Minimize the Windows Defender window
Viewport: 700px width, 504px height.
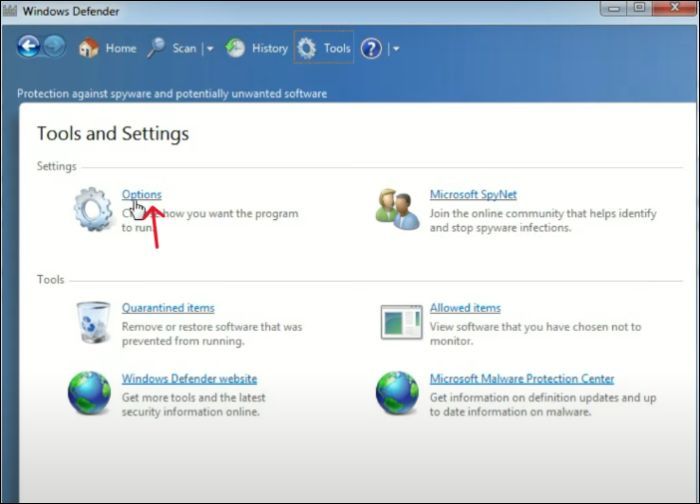pyautogui.click(x=614, y=8)
